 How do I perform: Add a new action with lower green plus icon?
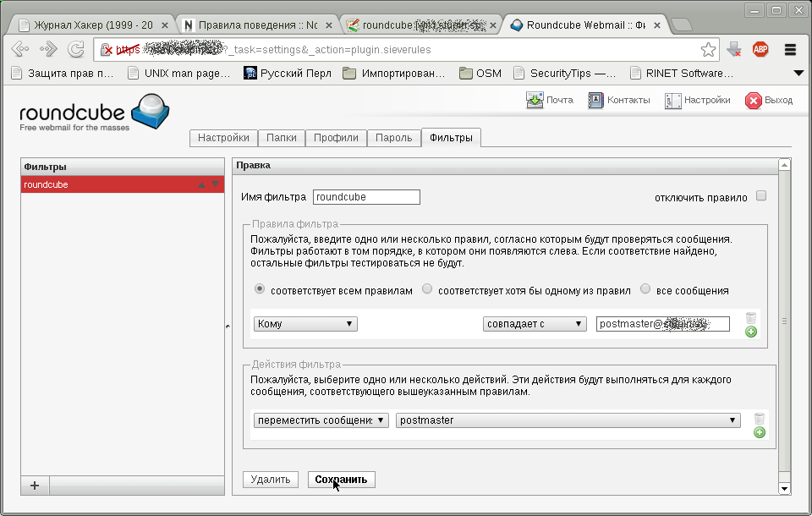[759, 432]
